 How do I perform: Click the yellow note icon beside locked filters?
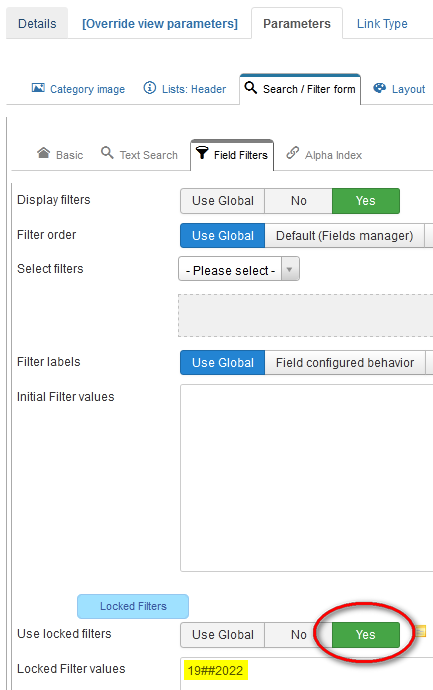421,631
